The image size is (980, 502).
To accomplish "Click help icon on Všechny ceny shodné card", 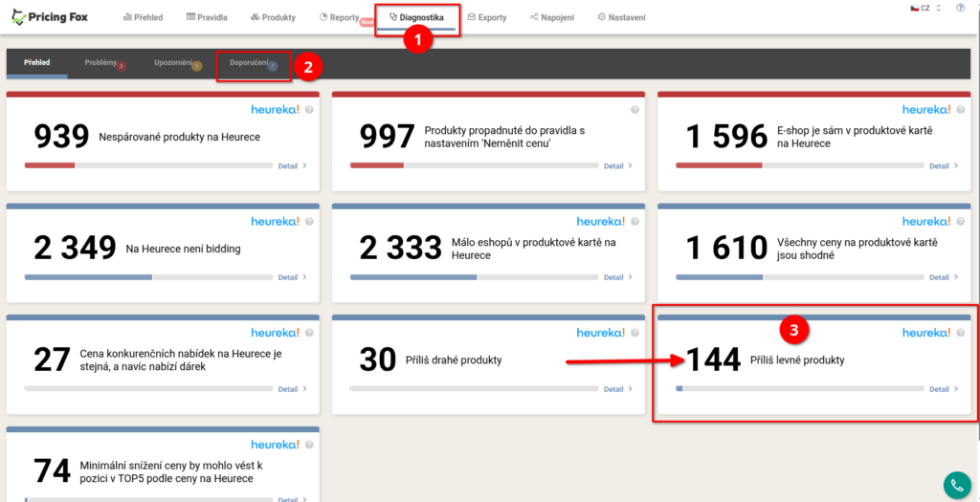I will click(x=961, y=221).
